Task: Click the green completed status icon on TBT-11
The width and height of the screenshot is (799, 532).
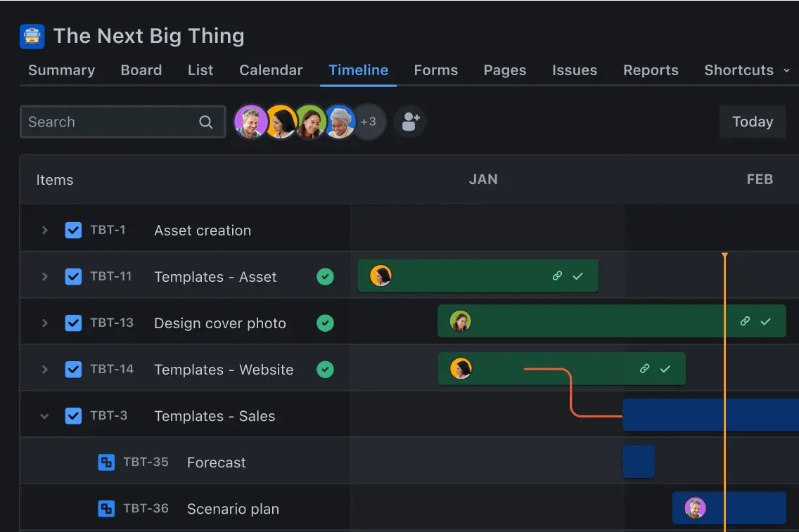Action: pyautogui.click(x=325, y=276)
